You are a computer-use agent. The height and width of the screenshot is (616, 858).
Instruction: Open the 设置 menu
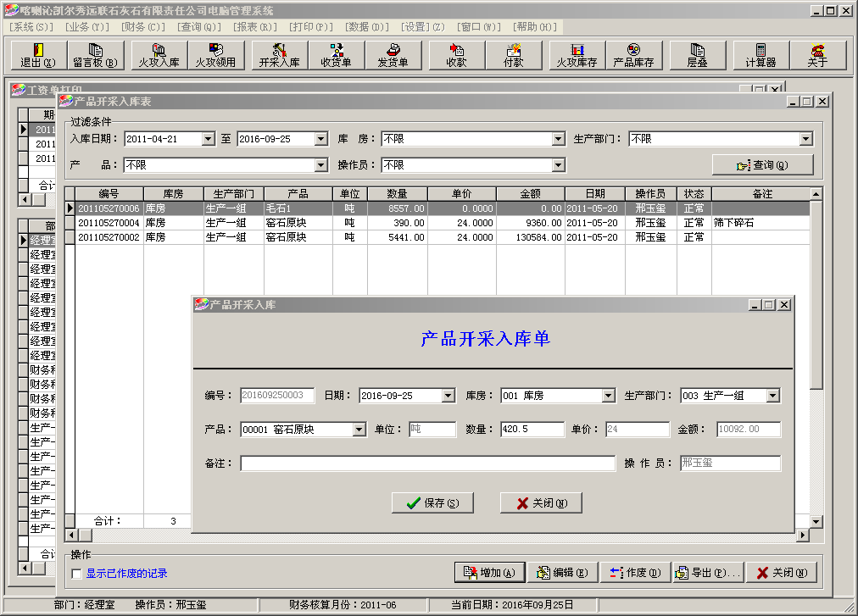[x=420, y=26]
